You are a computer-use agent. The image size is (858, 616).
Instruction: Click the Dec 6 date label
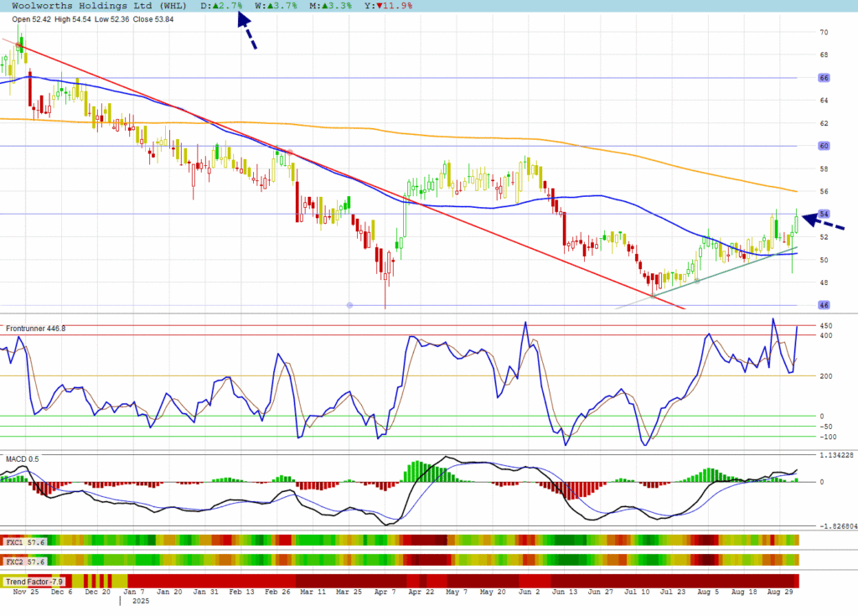pos(61,592)
